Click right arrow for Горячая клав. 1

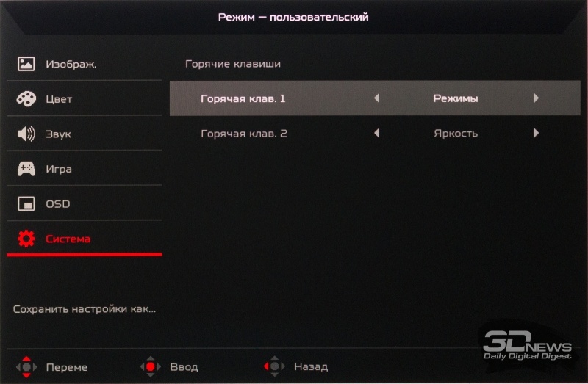[x=536, y=98]
